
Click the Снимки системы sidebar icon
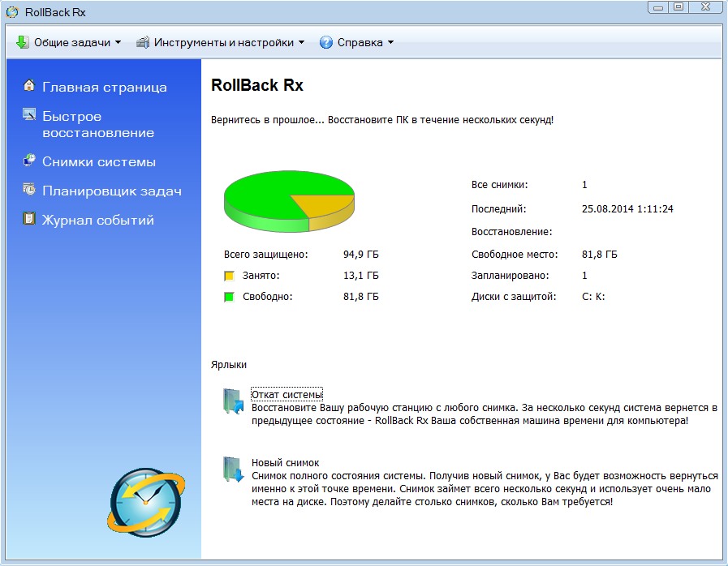pyautogui.click(x=29, y=160)
